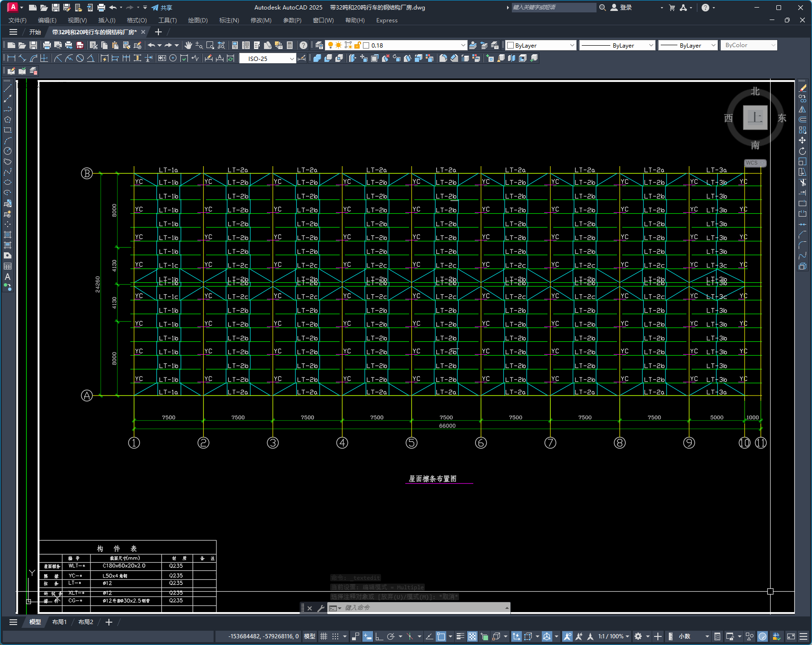Click the 模型 button in status bar
This screenshot has height=645, width=812.
click(310, 636)
